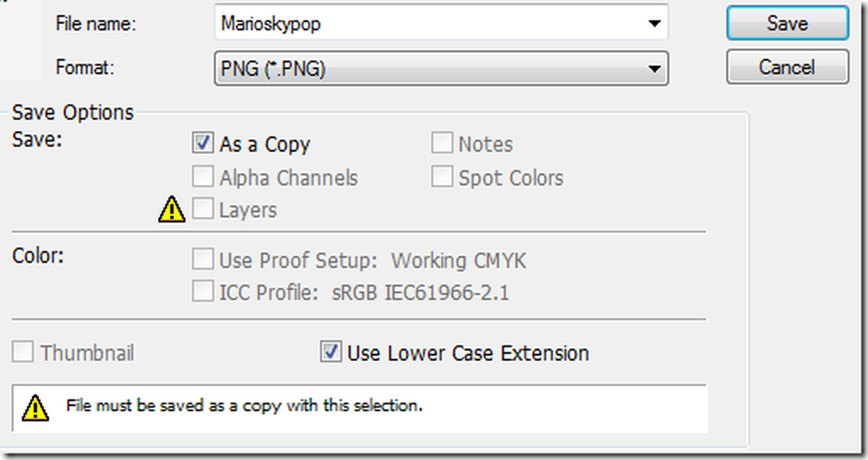Click the warning icon beside Layers

[x=172, y=209]
